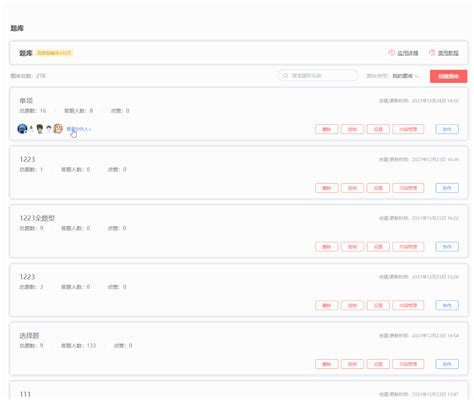Open the 我的题库 type dropdown
The width and height of the screenshot is (474, 400).
tap(405, 76)
